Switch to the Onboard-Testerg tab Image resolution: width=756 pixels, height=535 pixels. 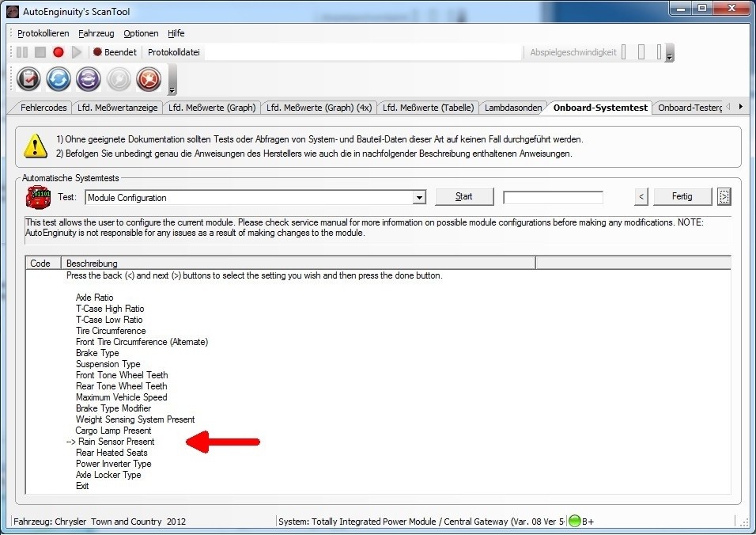(x=690, y=108)
